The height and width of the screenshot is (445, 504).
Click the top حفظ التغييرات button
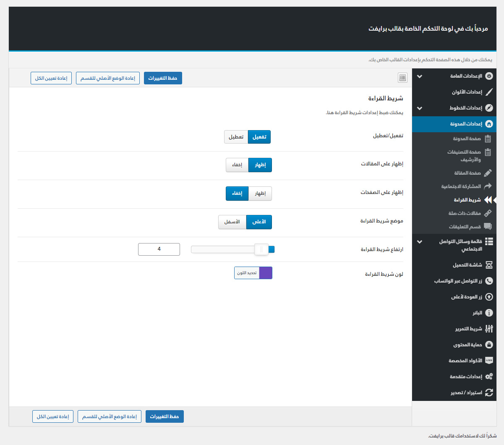(163, 78)
